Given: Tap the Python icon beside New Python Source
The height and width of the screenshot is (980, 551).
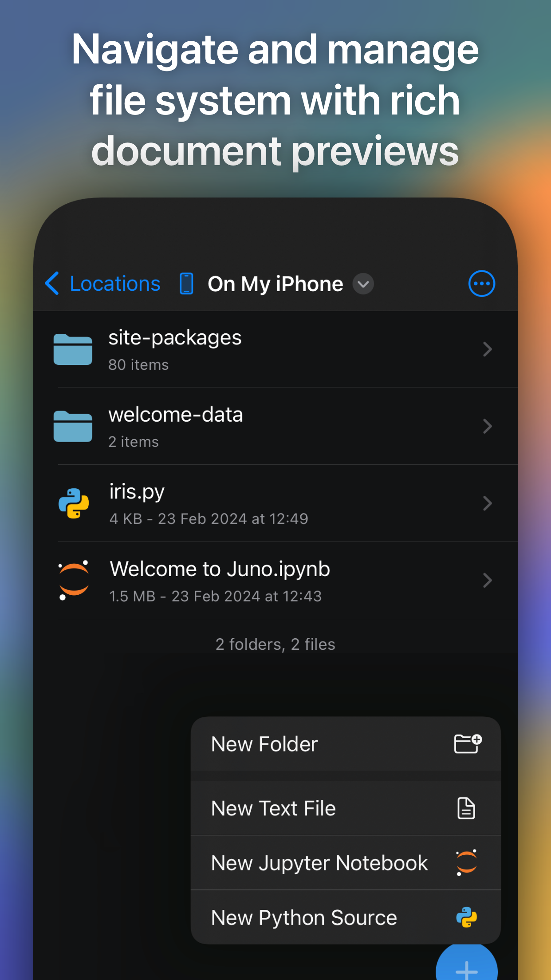Looking at the screenshot, I should tap(467, 917).
